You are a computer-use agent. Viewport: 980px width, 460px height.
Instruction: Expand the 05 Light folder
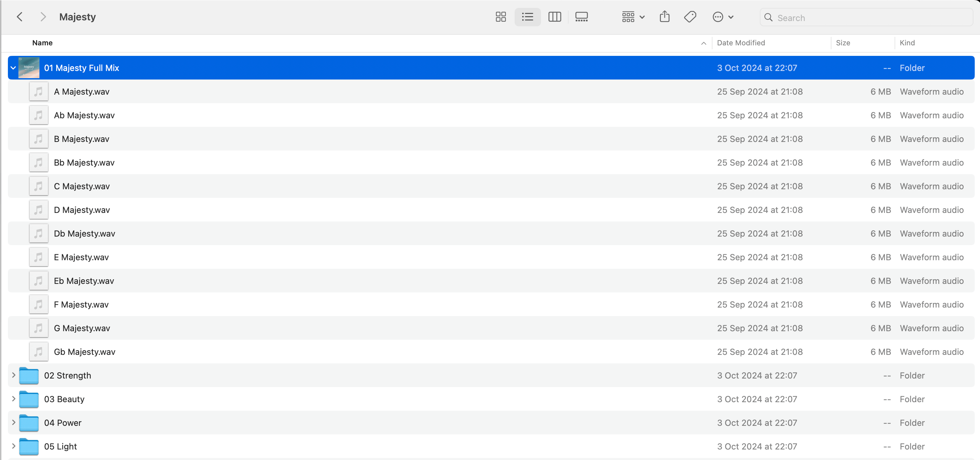(x=13, y=446)
